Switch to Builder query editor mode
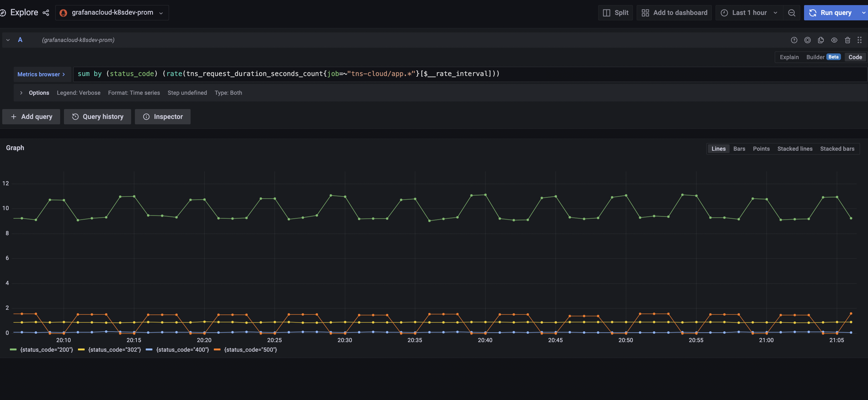Screen dimensions: 868x400 coord(815,57)
